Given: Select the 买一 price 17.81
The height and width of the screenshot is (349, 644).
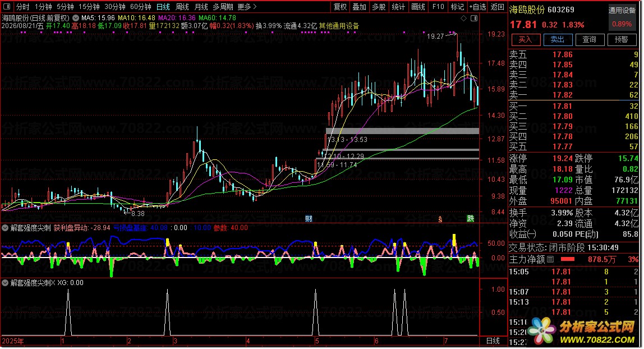Looking at the screenshot, I should [562, 106].
